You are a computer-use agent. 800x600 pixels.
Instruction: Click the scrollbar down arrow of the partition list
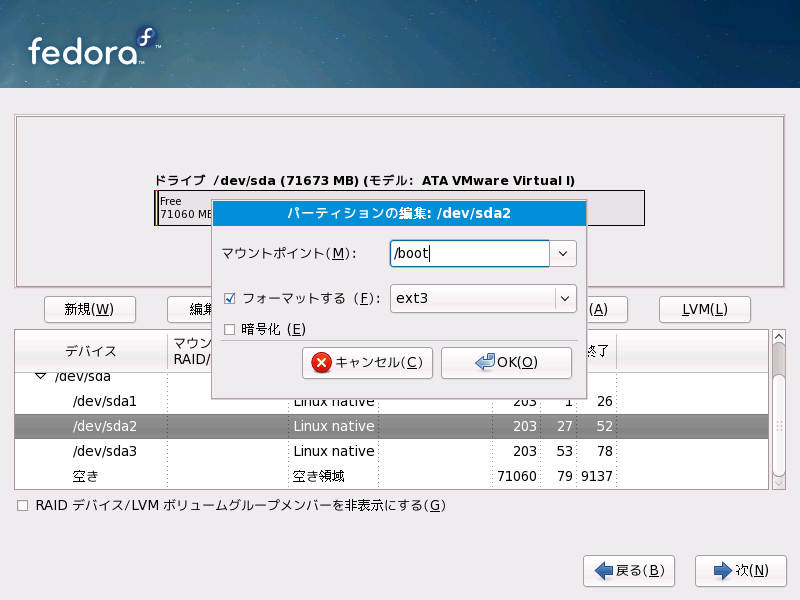tap(779, 483)
